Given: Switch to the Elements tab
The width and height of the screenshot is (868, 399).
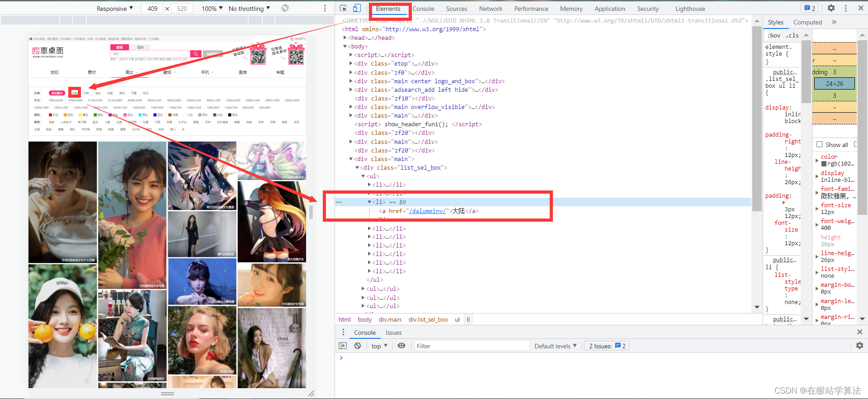Looking at the screenshot, I should pos(388,9).
